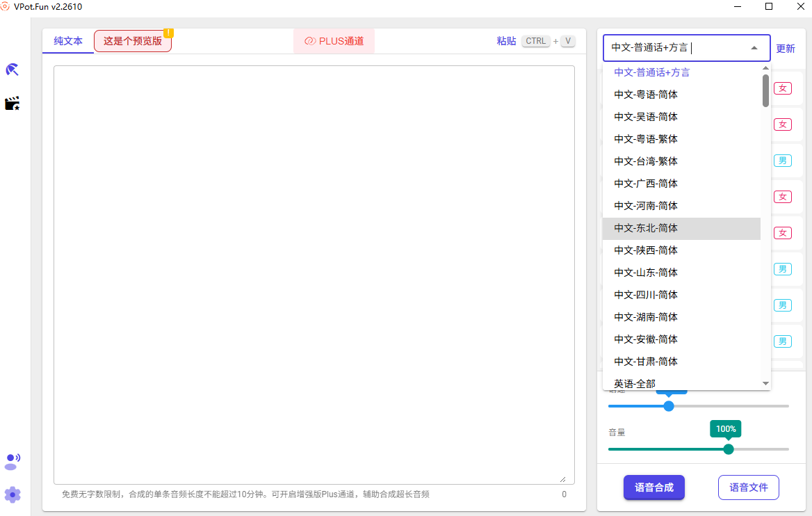This screenshot has width=812, height=516.
Task: Open the video clapperboard sidebar icon
Action: [x=12, y=104]
